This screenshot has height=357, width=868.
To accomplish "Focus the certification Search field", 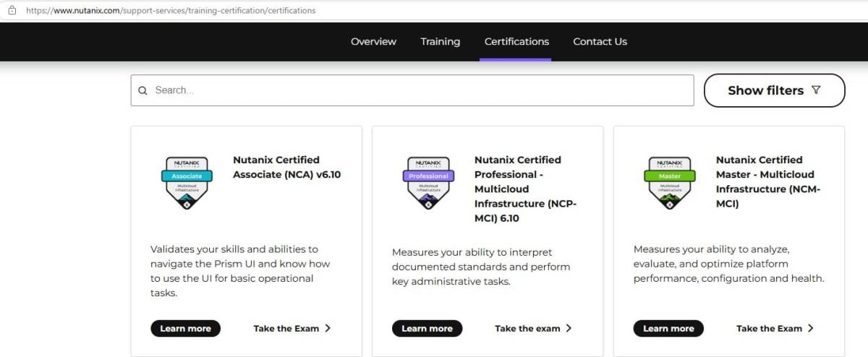I will [412, 90].
